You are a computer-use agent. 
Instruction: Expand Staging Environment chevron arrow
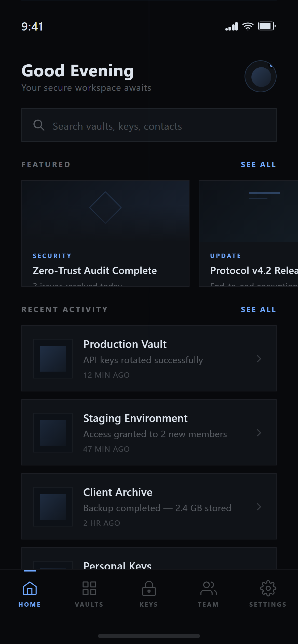(259, 433)
